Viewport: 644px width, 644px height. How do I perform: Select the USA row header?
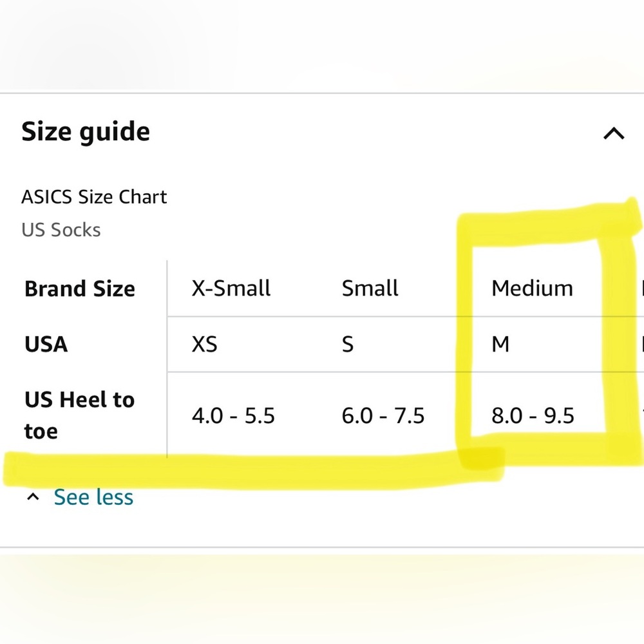pyautogui.click(x=46, y=344)
